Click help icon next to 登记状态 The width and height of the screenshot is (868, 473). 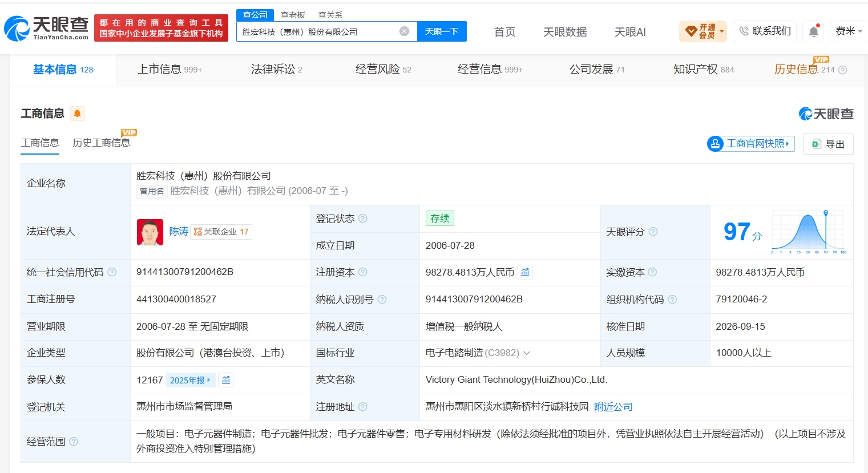click(363, 219)
